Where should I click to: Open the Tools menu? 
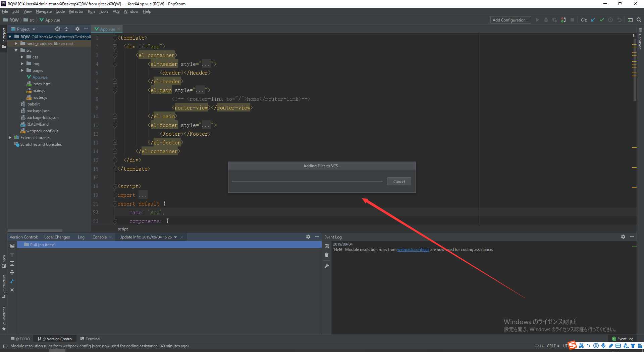(x=104, y=11)
